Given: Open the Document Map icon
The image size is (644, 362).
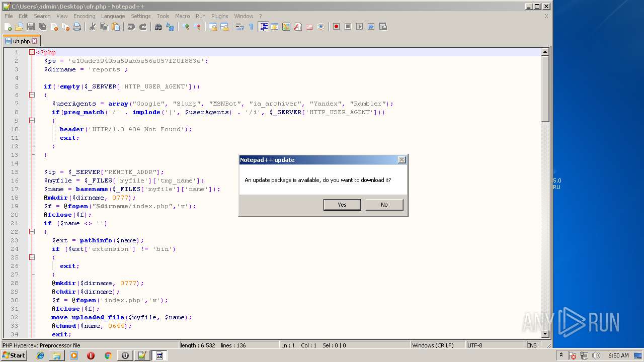Looking at the screenshot, I should coord(286,27).
